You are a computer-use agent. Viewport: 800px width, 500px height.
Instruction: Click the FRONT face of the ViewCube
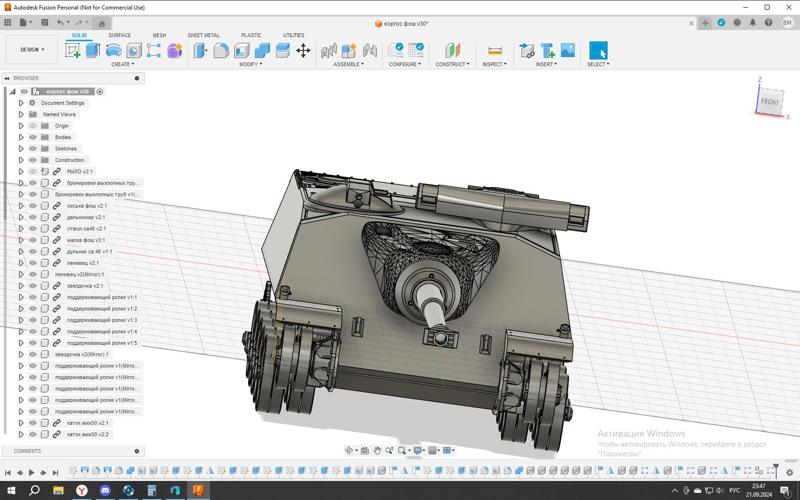(x=770, y=101)
